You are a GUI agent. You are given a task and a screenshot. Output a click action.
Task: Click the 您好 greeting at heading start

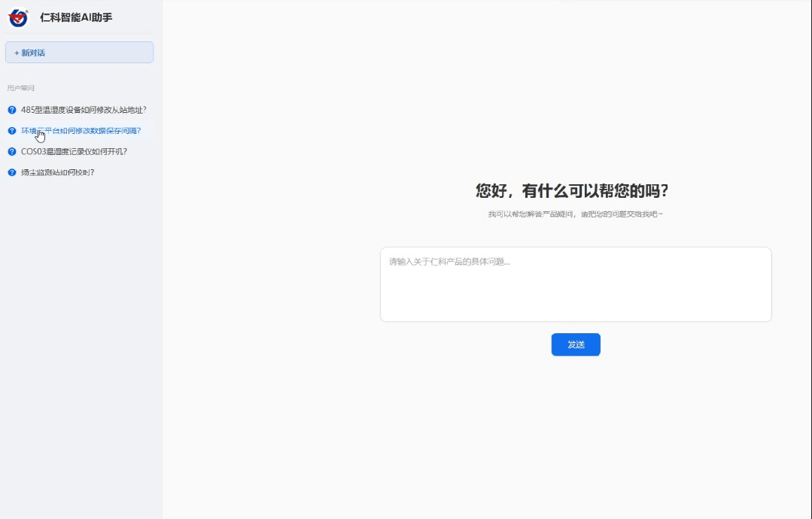click(x=491, y=191)
